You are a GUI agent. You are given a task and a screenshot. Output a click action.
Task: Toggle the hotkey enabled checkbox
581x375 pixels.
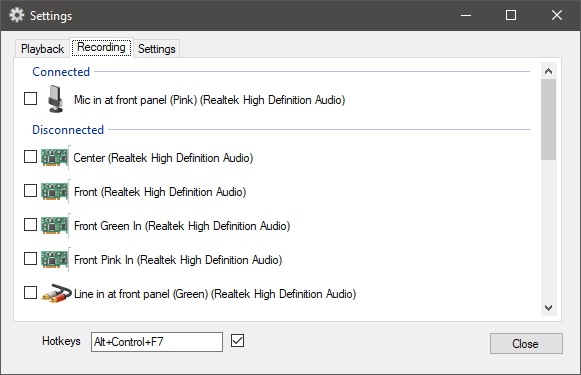tap(238, 341)
